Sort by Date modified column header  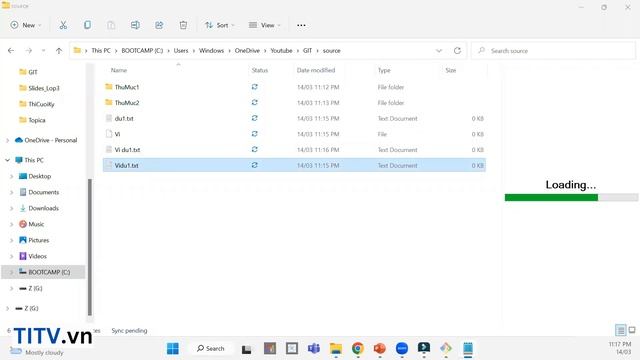[x=316, y=70]
